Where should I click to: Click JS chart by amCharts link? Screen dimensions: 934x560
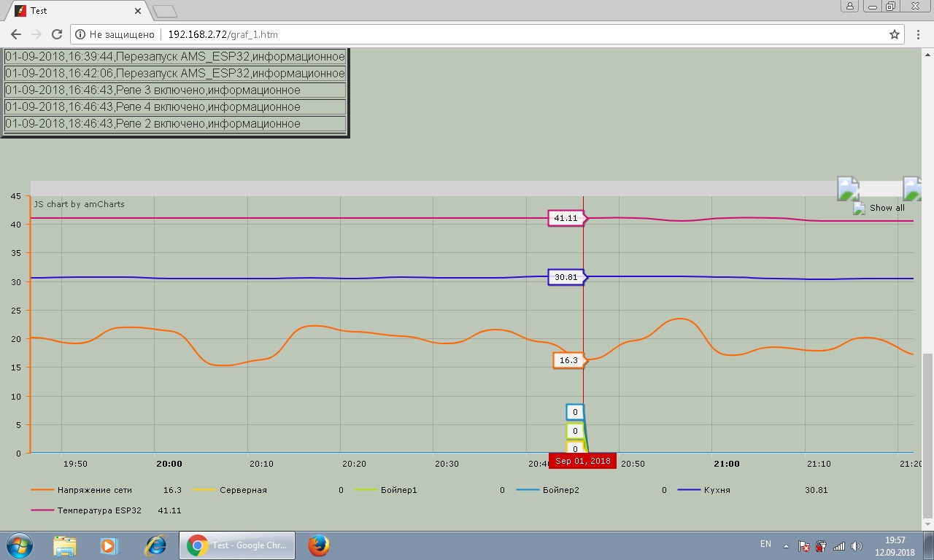(79, 204)
